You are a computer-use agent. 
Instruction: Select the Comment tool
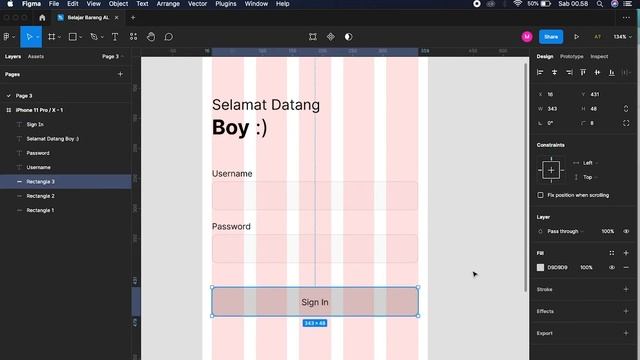coord(169,37)
